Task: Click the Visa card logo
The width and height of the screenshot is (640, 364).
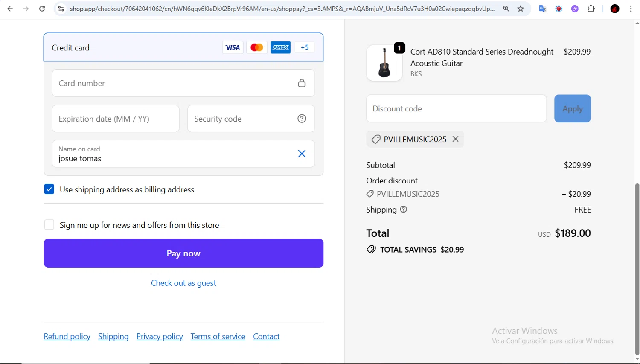Action: (233, 47)
